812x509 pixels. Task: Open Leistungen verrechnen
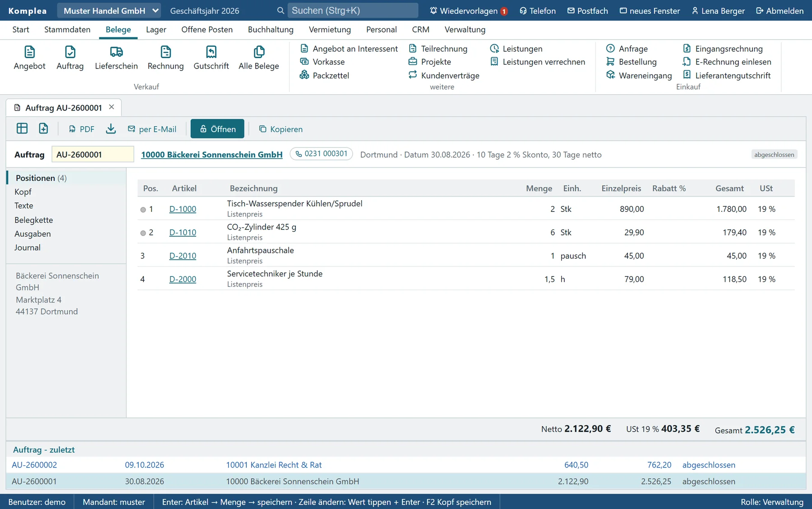click(x=538, y=62)
